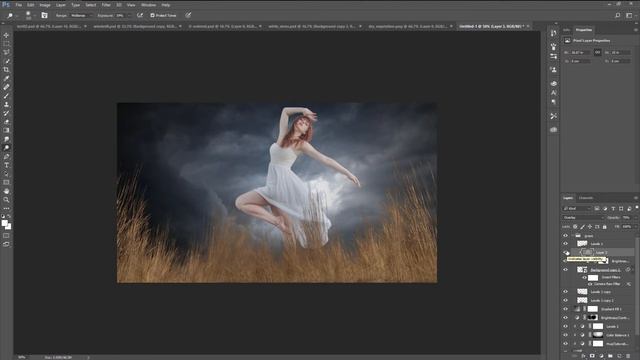Select the Rectangular Marquee tool

(6, 44)
